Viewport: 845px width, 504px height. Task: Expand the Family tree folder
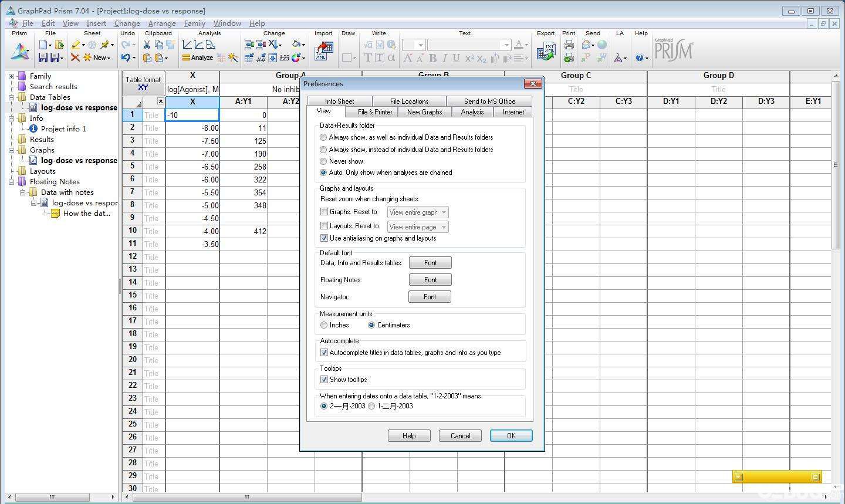pyautogui.click(x=11, y=76)
